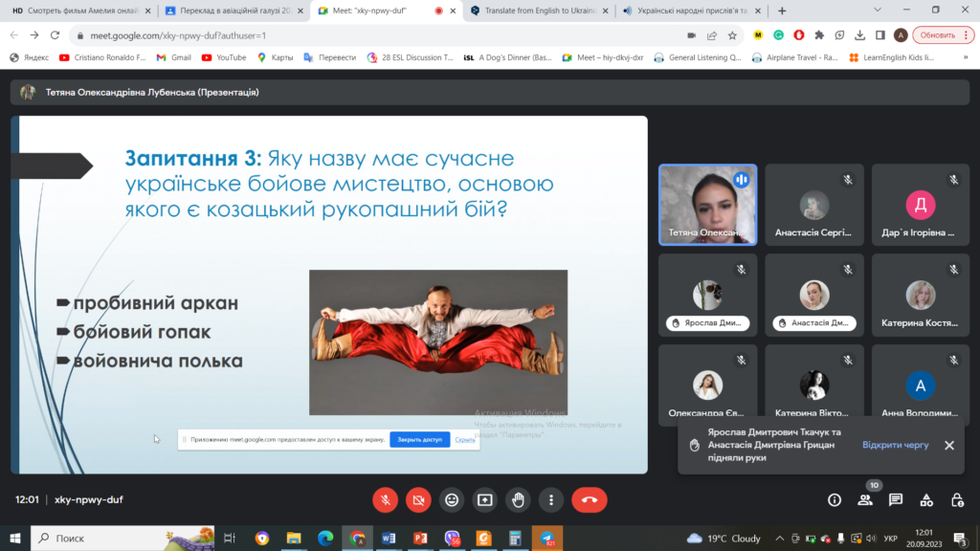
Task: Open more options three-dot menu
Action: 550,499
